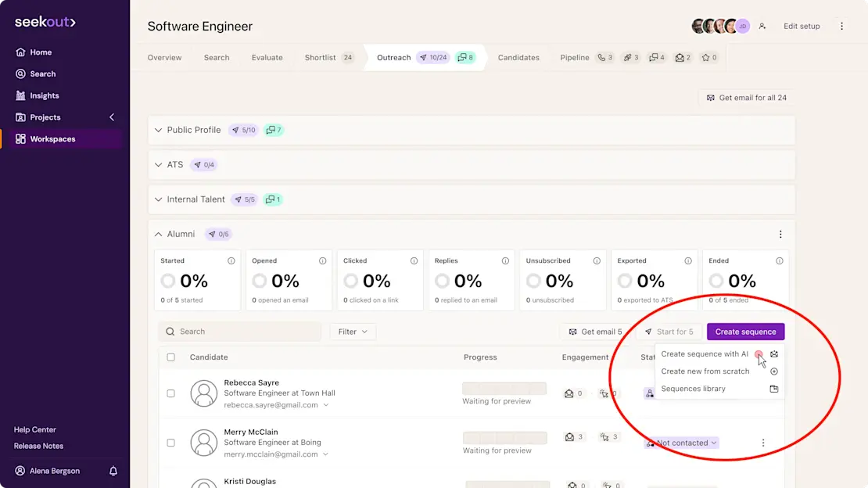Click Rebecca Sayre's progress bar
The height and width of the screenshot is (488, 868).
click(504, 389)
